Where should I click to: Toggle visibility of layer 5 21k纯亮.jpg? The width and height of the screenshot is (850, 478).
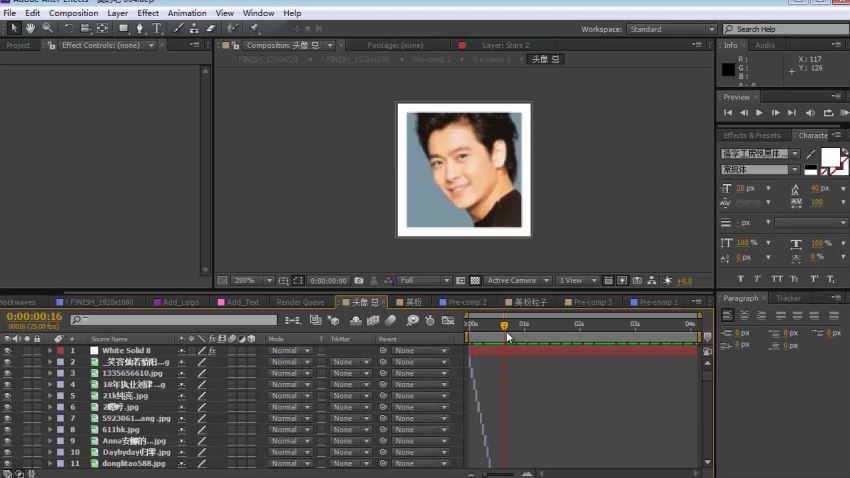7,396
